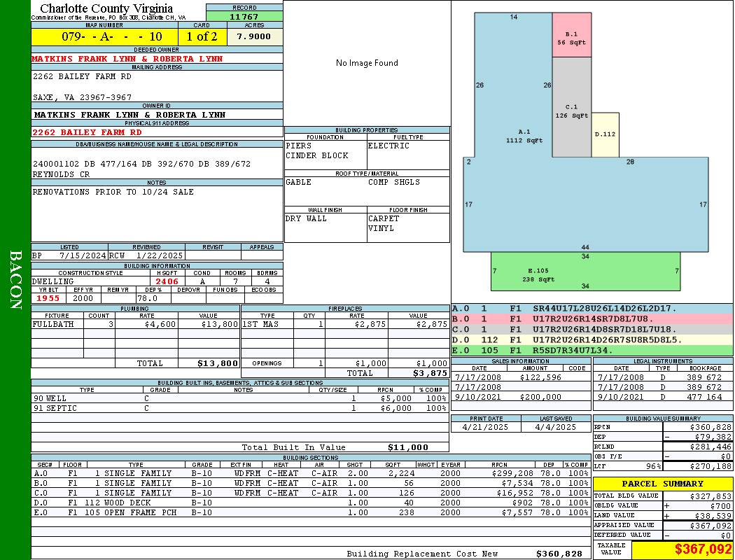Viewport: 735px width, 560px height.
Task: Click the acres value 7.9000
Action: pyautogui.click(x=255, y=36)
